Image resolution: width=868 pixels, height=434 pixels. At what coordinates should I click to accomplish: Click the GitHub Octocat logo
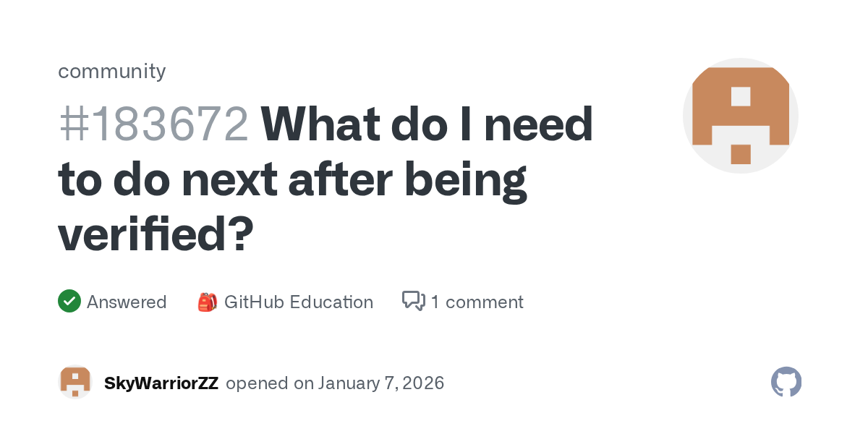click(786, 382)
